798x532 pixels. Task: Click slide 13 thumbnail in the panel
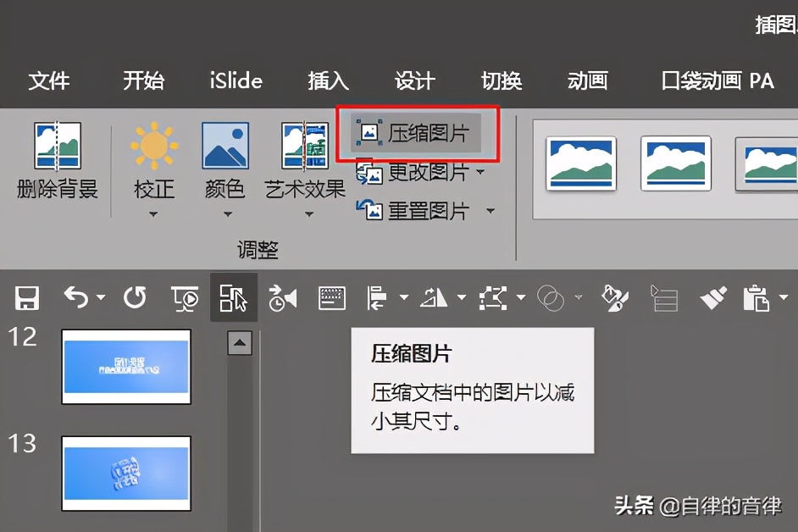tap(125, 474)
